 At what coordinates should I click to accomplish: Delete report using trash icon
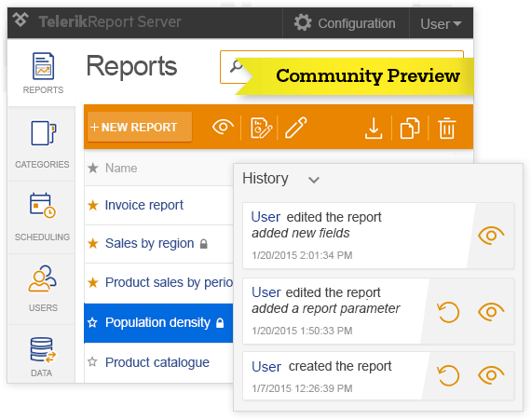coord(446,128)
